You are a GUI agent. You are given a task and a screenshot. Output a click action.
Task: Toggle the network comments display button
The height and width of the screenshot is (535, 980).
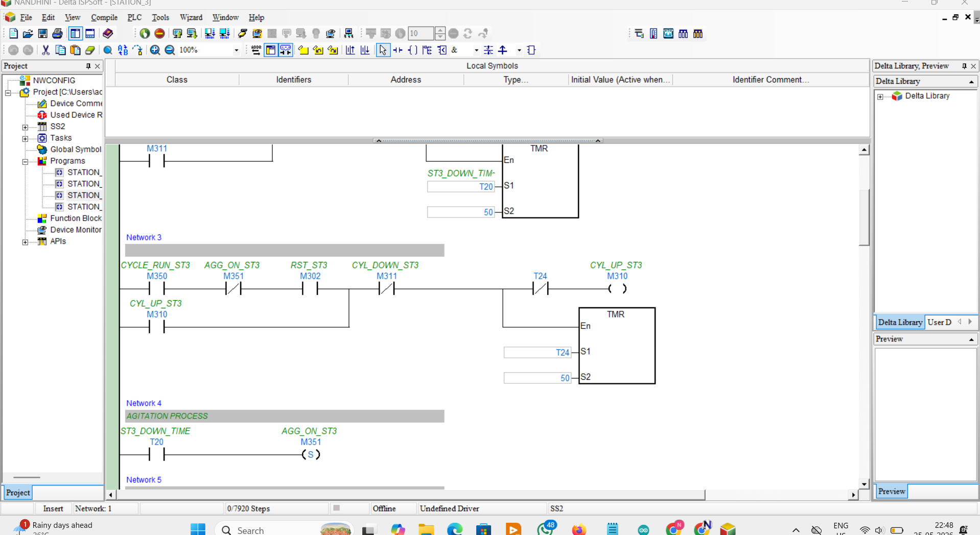[x=286, y=50]
